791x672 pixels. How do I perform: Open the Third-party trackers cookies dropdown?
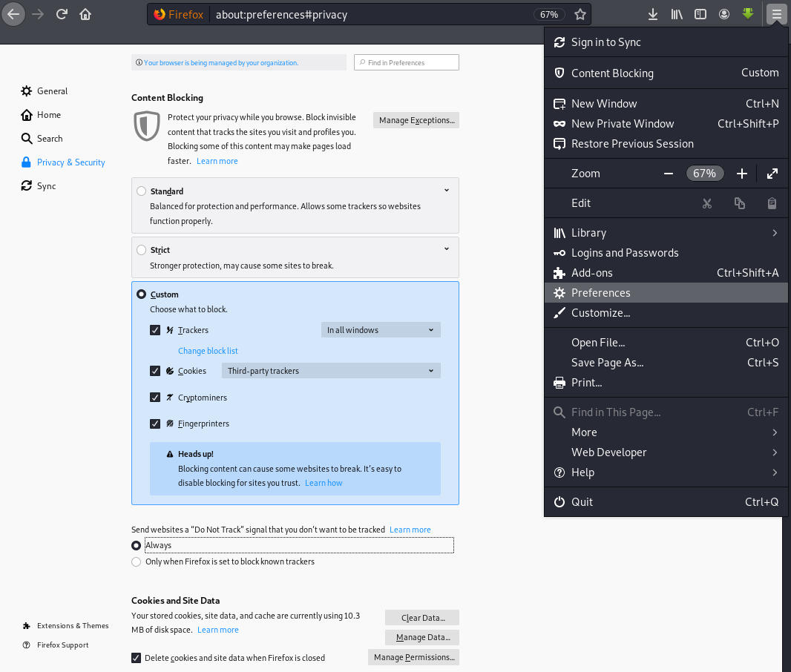(x=331, y=370)
